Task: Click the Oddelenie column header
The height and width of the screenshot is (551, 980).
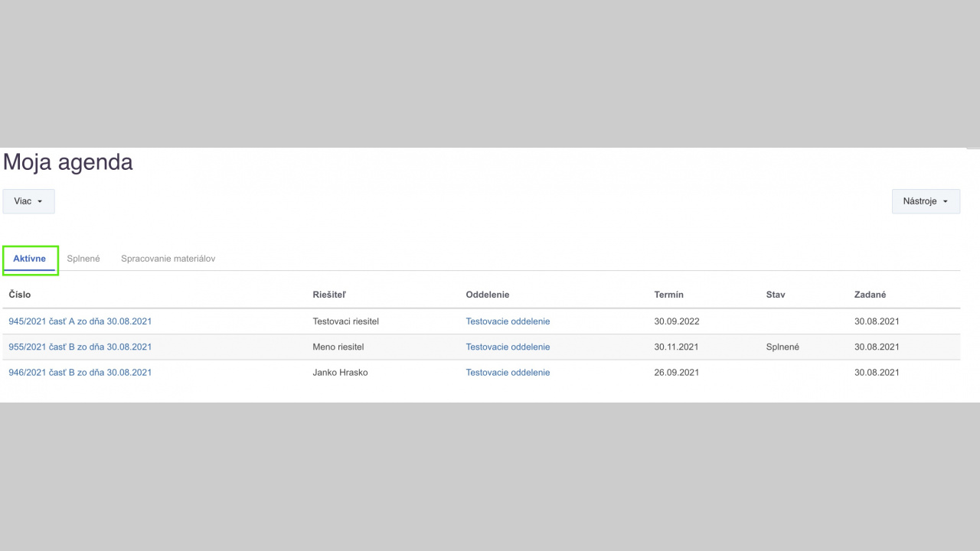Action: click(x=487, y=295)
